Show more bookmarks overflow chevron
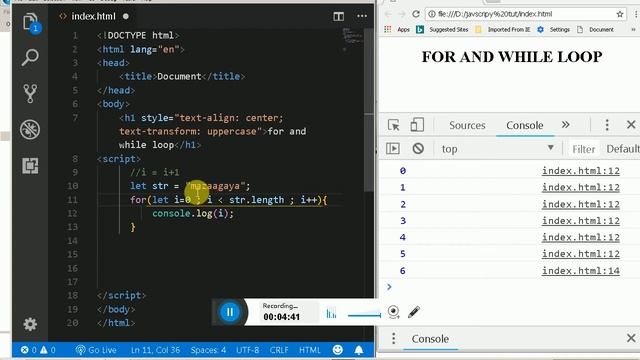Screen dimensions: 640x360 (633, 29)
